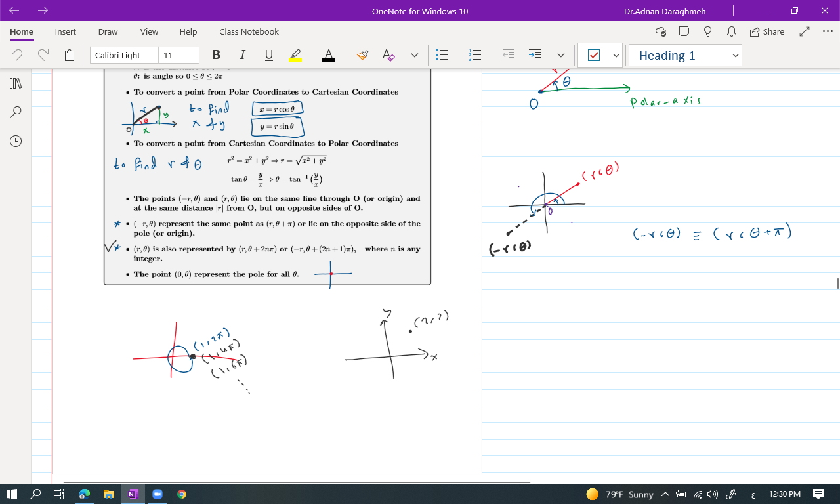This screenshot has height=504, width=840.
Task: Open the Dr.Adnan Daraghmeh account
Action: point(665,10)
